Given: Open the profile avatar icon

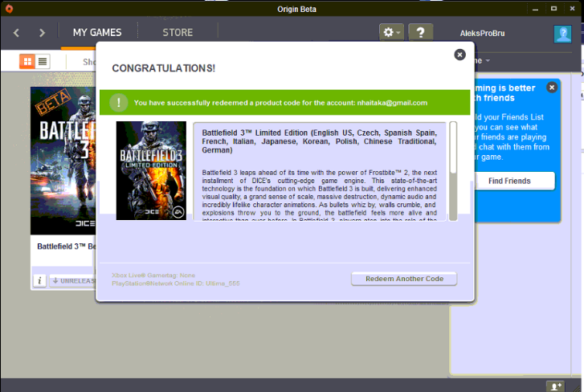Looking at the screenshot, I should pyautogui.click(x=562, y=34).
